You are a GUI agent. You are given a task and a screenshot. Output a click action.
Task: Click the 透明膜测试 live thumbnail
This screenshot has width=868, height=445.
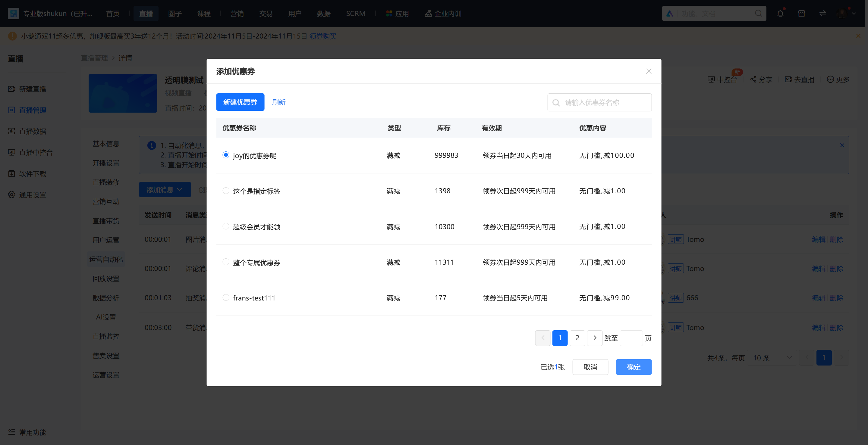[x=123, y=93]
